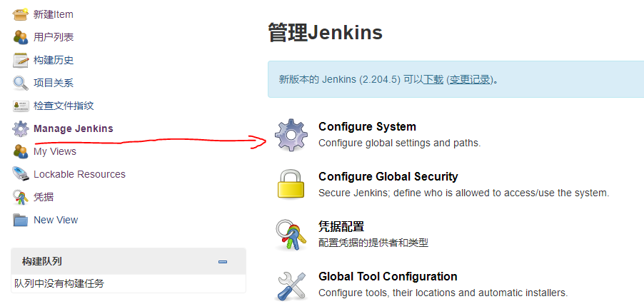
Task: Open 检查文件指纹 link
Action: coord(64,106)
